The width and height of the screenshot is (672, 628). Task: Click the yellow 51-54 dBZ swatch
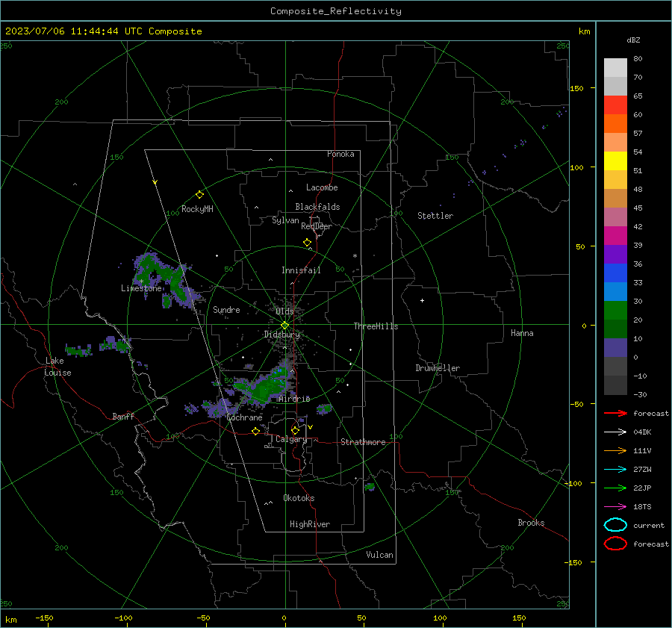tap(615, 161)
